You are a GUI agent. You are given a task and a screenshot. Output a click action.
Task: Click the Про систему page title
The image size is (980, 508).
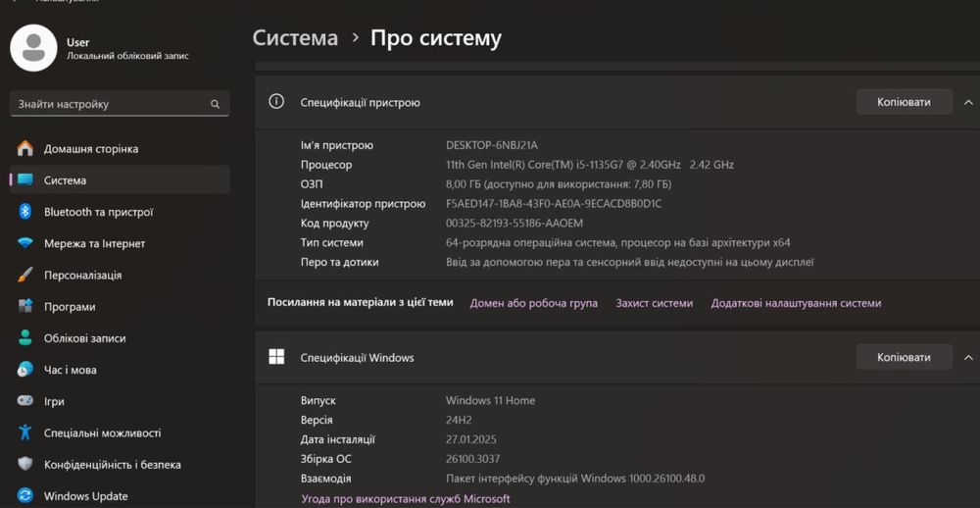(x=436, y=37)
